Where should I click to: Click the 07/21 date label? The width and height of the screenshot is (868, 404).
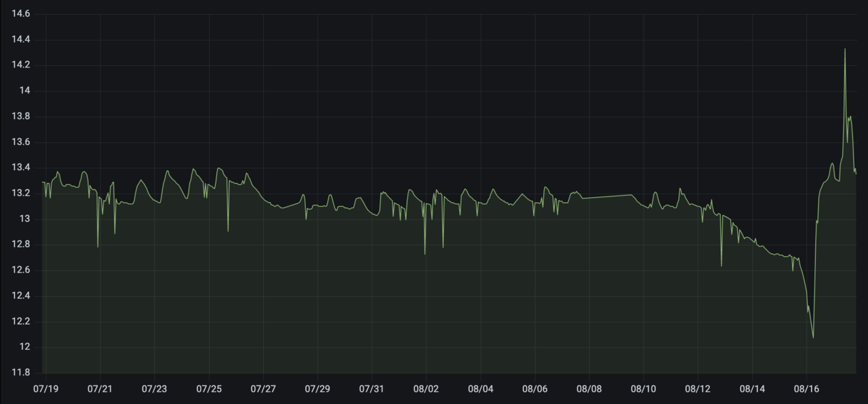tap(100, 389)
